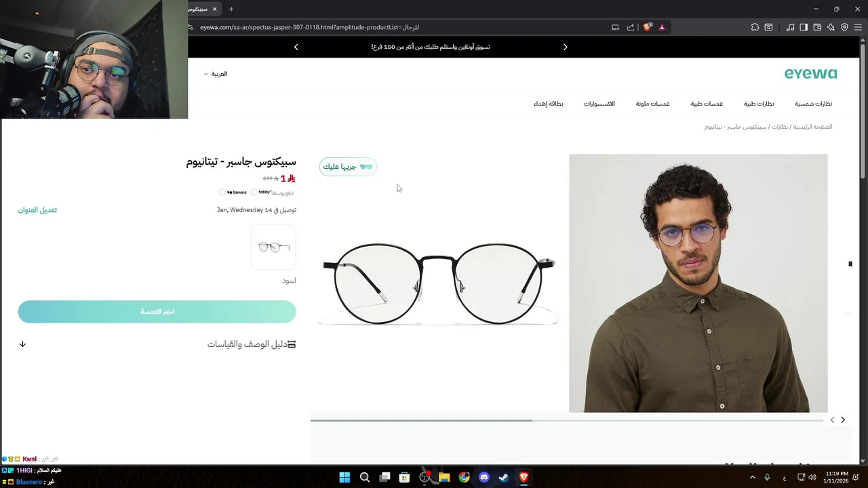Open the بطاقة إهداء menu item

(548, 104)
